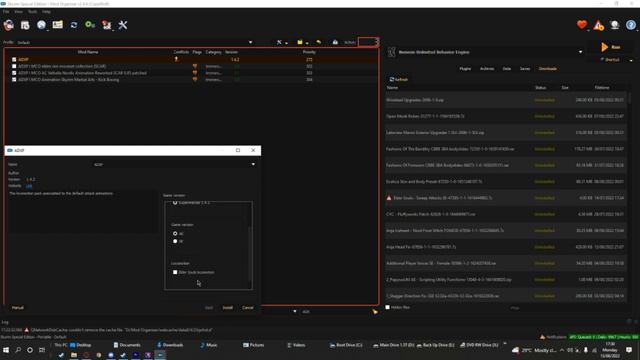Open File Explorer in Windows taskbar

coord(74,355)
